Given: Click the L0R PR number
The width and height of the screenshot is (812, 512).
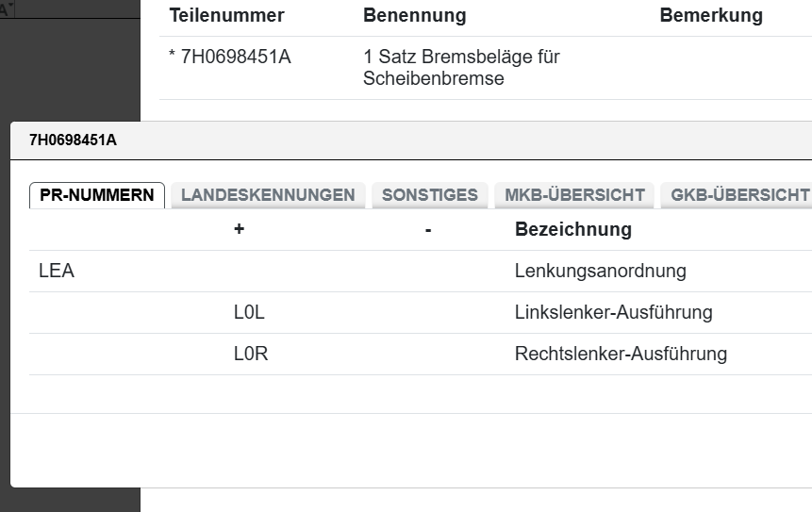Looking at the screenshot, I should pos(250,355).
